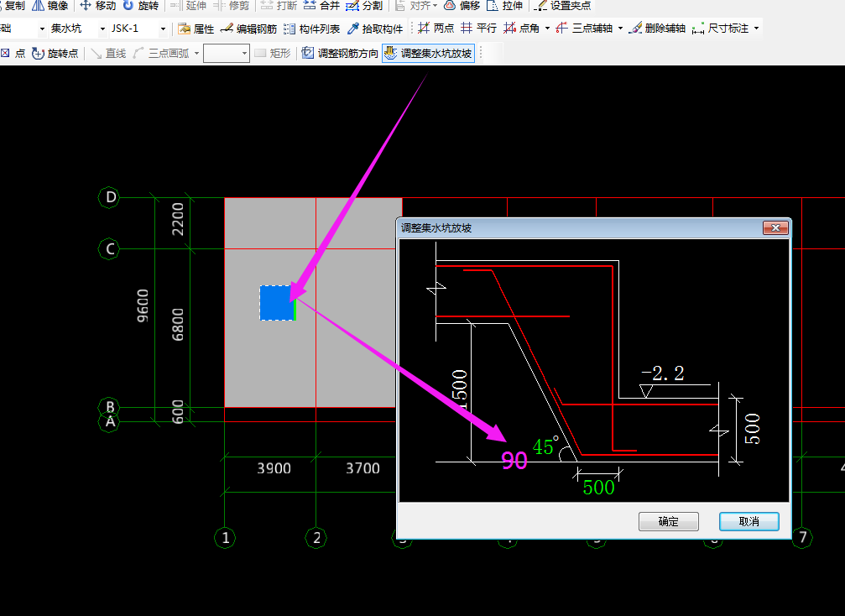
Task: Toggle the 调整集水坑放坡 tool button
Action: 428,54
